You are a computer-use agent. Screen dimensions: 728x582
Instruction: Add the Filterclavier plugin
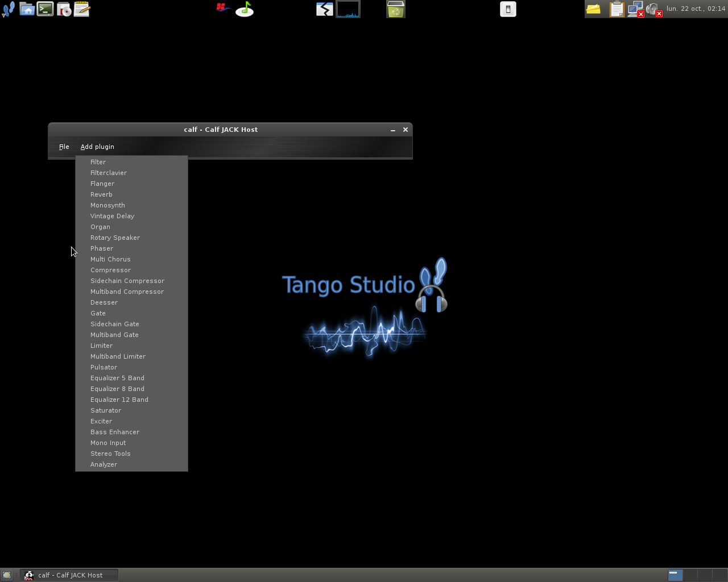coord(131,173)
